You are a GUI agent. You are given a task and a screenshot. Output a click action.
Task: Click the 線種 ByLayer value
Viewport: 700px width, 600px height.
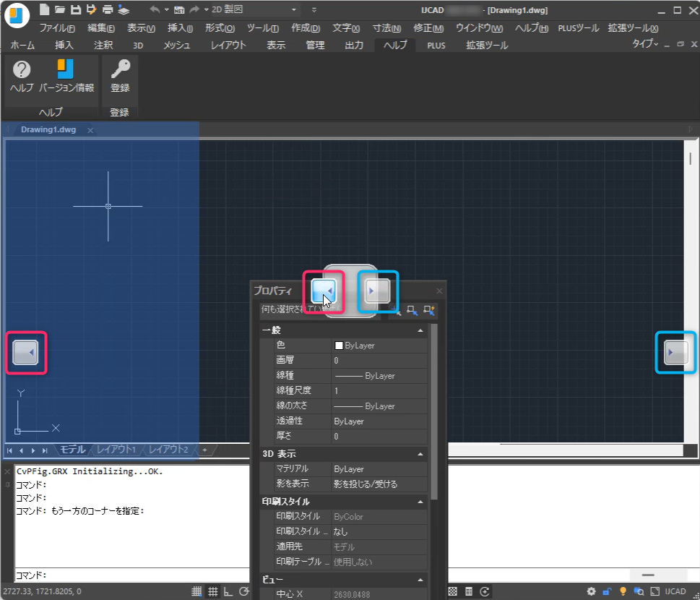pyautogui.click(x=380, y=376)
